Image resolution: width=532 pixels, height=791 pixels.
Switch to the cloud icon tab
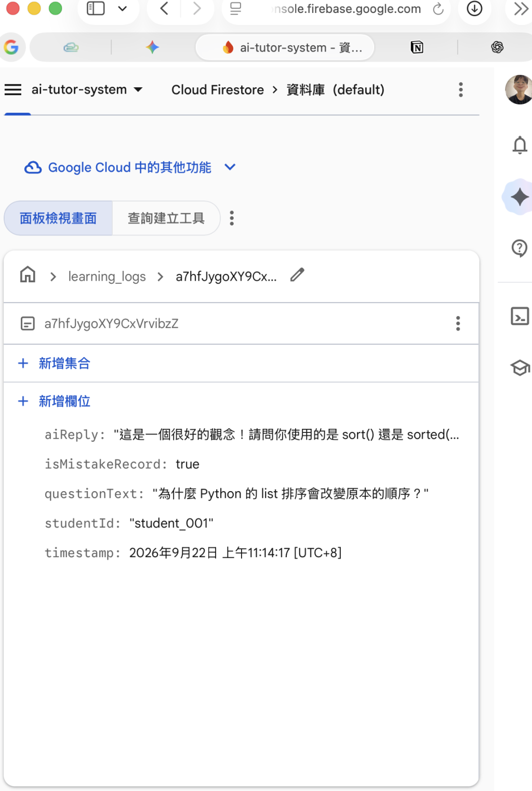(x=71, y=47)
